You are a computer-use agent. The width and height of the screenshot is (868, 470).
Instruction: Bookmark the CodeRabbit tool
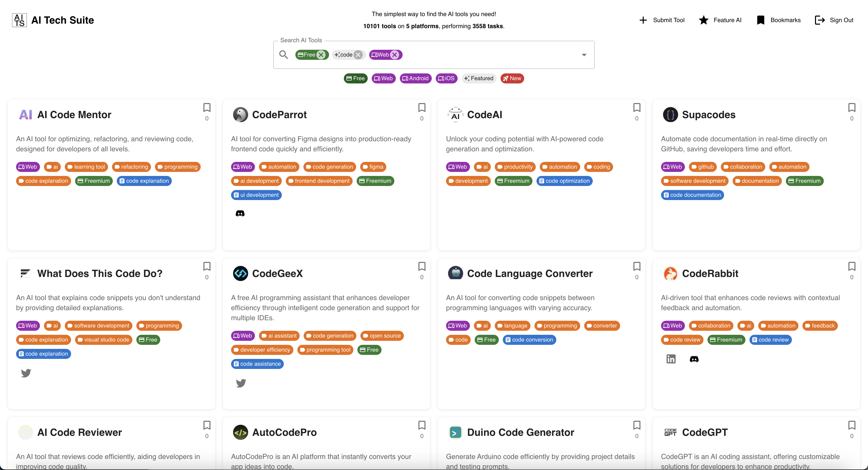[851, 266]
